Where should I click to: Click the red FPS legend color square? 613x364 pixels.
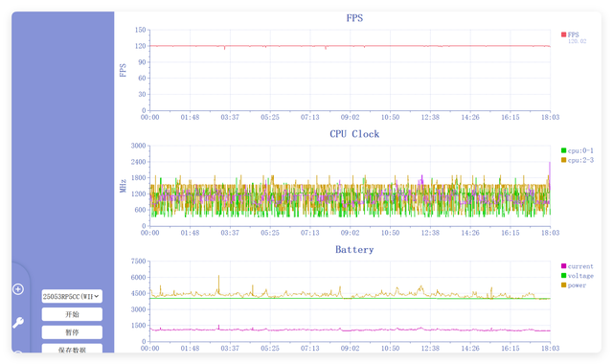[563, 34]
